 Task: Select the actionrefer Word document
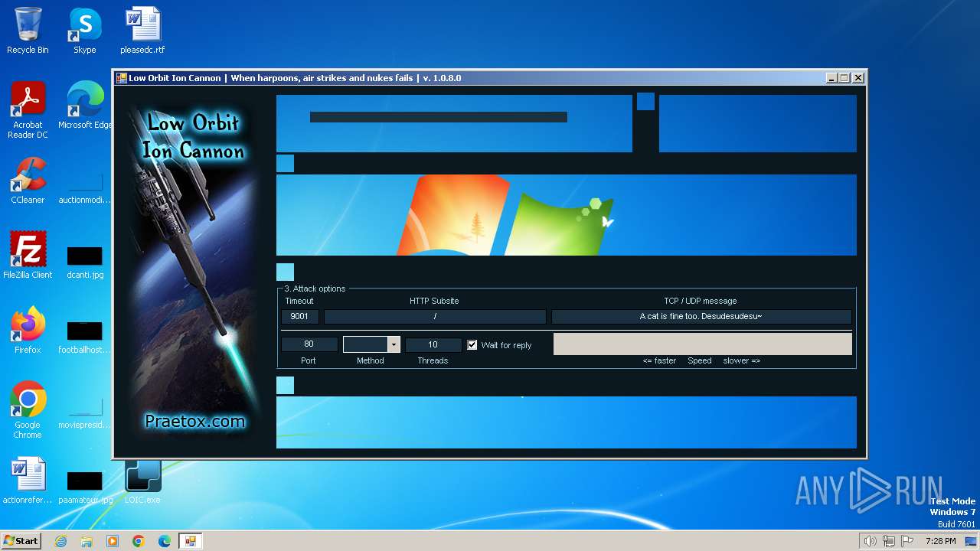tap(28, 481)
